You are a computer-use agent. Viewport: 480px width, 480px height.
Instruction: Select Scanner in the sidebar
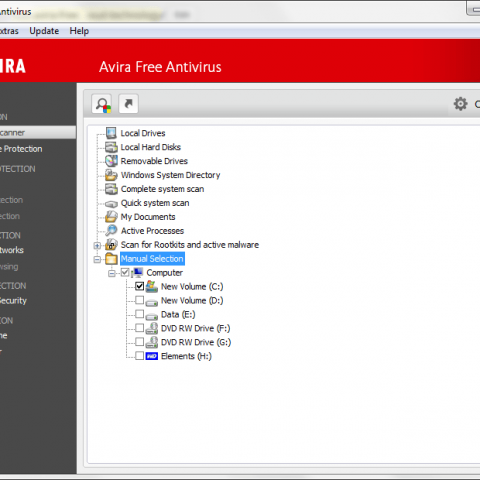click(x=38, y=133)
